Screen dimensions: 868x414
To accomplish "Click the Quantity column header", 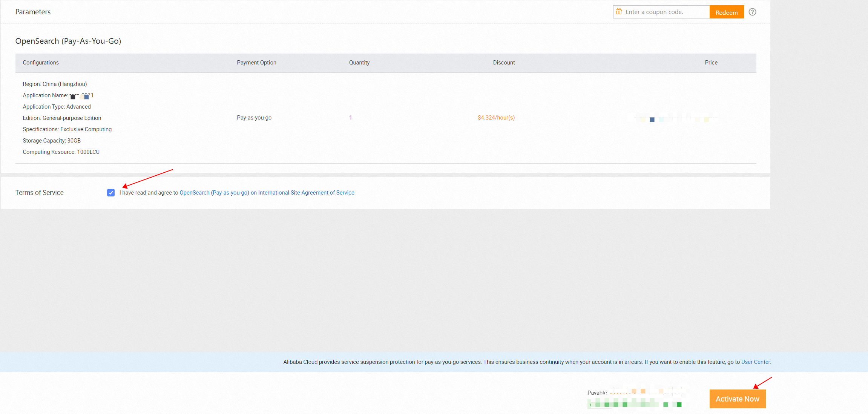I will (x=359, y=63).
